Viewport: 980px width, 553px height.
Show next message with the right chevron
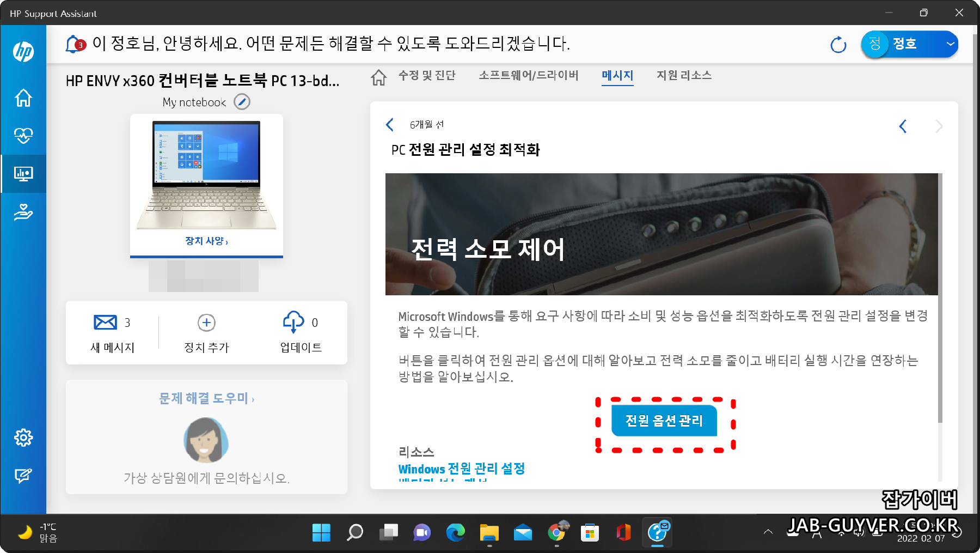[x=939, y=126]
